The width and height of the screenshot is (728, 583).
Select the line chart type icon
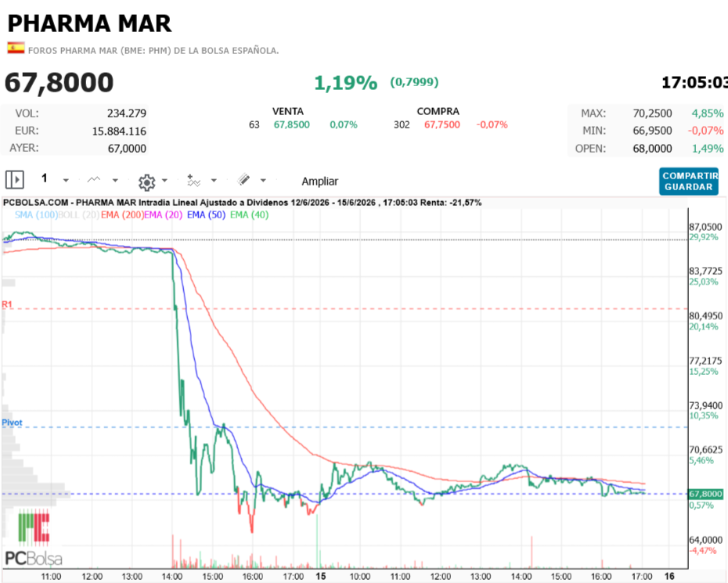(x=94, y=180)
